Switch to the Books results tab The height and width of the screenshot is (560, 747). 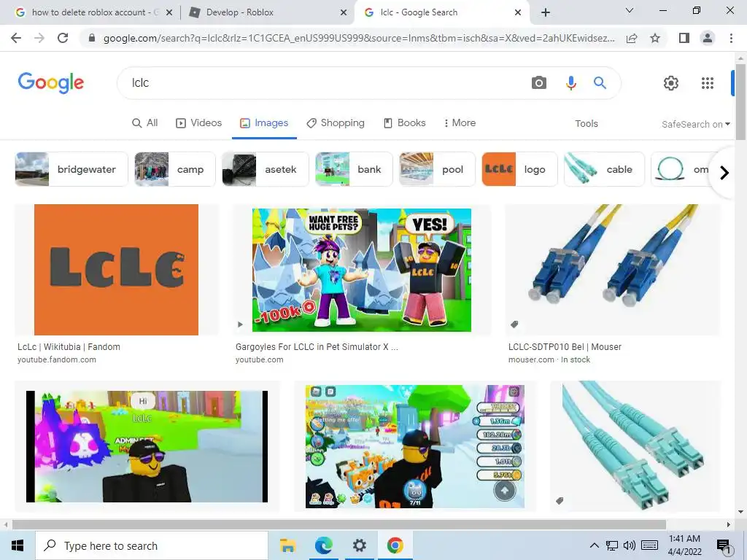(x=404, y=122)
